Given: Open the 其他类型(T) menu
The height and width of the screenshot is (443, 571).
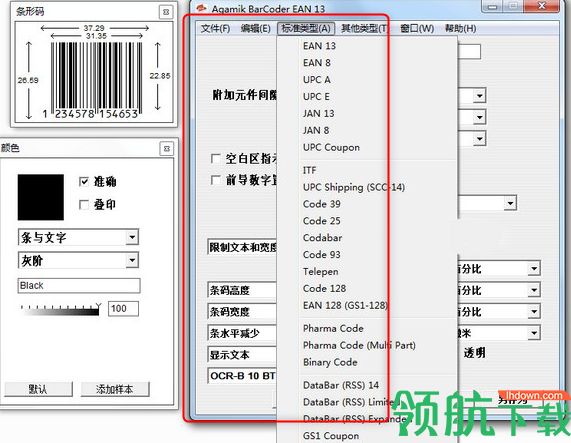Looking at the screenshot, I should (x=365, y=28).
